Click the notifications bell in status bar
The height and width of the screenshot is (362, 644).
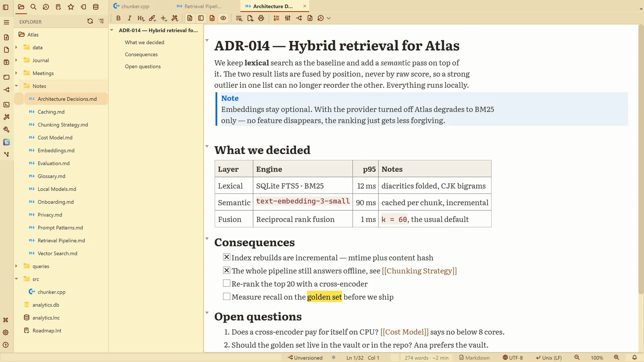(634, 358)
